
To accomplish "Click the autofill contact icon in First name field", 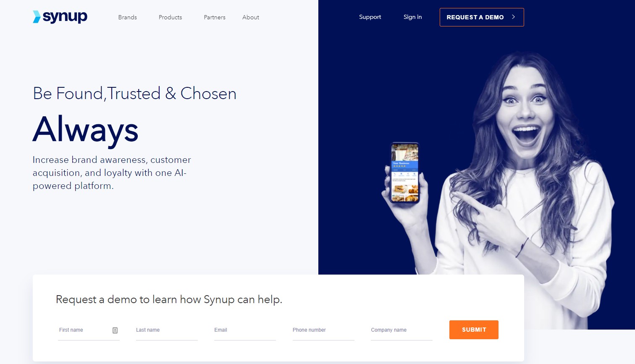I will 115,330.
